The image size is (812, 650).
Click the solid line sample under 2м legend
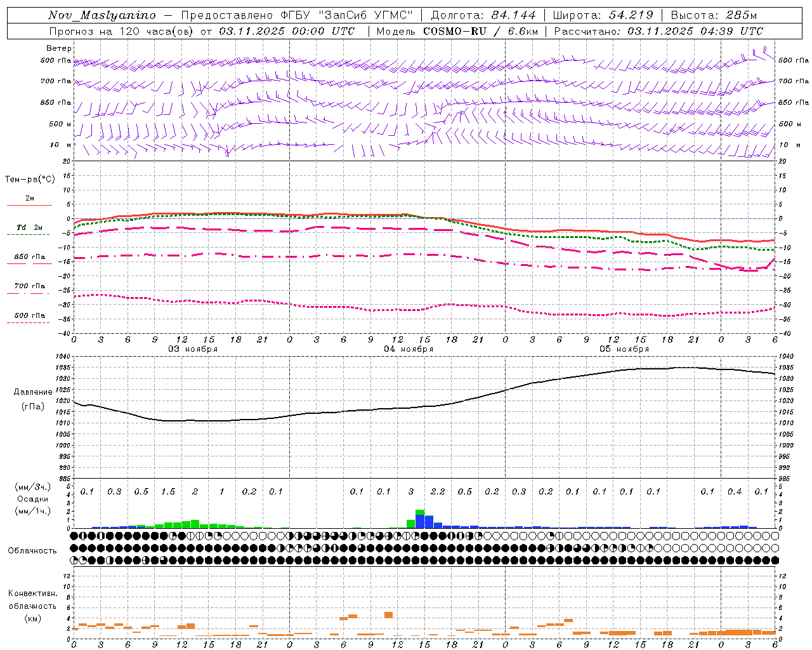click(x=29, y=205)
